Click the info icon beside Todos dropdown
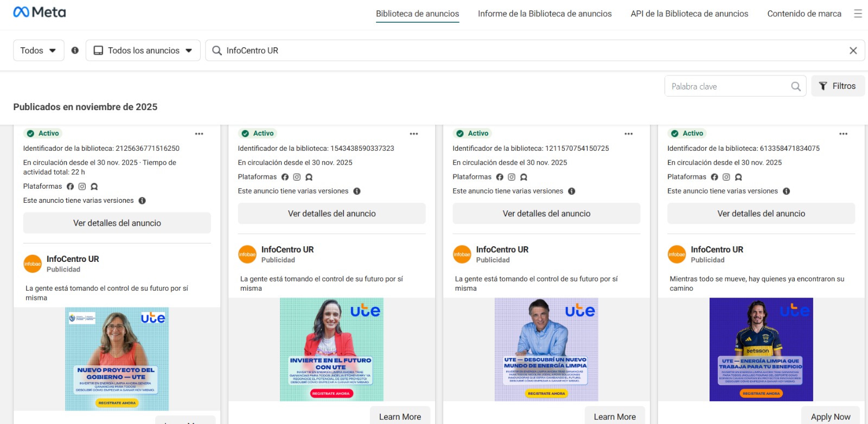 pyautogui.click(x=75, y=50)
